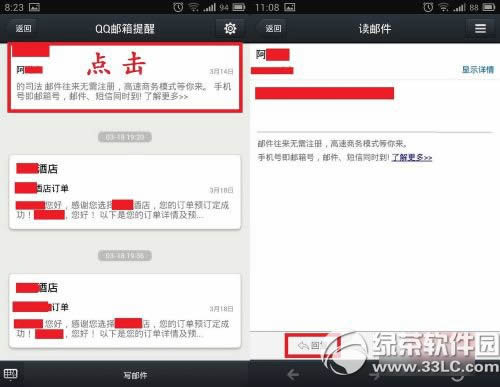
Task: Tap the 03-18 19:20 timestamp label
Action: click(125, 137)
